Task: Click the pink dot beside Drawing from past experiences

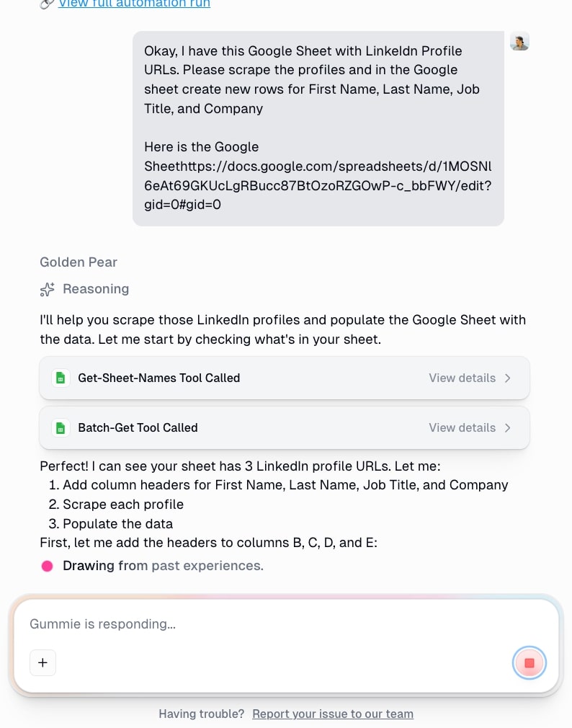Action: pyautogui.click(x=47, y=566)
